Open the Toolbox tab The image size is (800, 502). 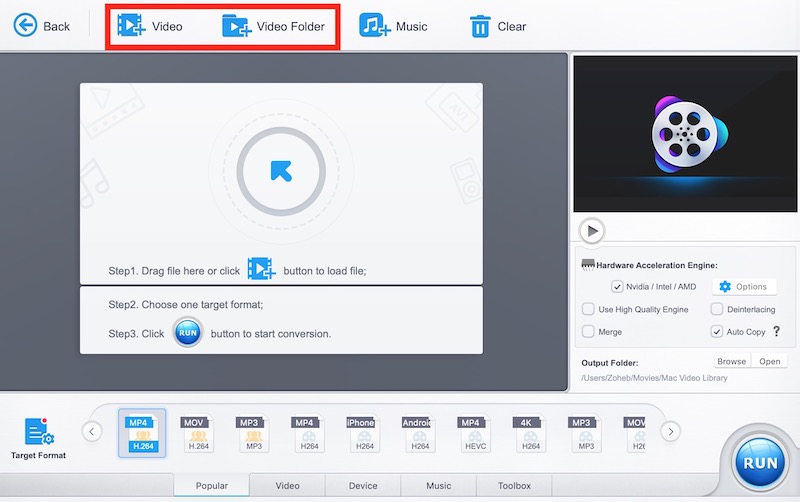tap(514, 486)
